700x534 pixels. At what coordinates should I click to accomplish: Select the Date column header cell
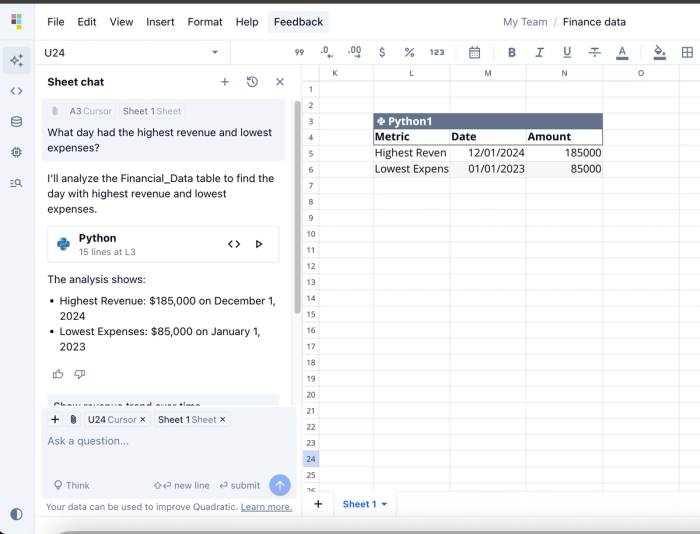(x=488, y=137)
